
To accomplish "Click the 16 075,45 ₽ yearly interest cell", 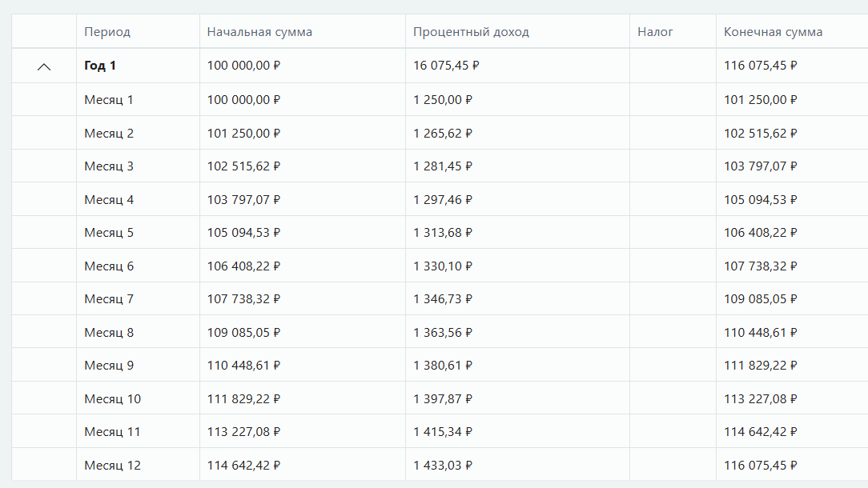I will coord(446,66).
